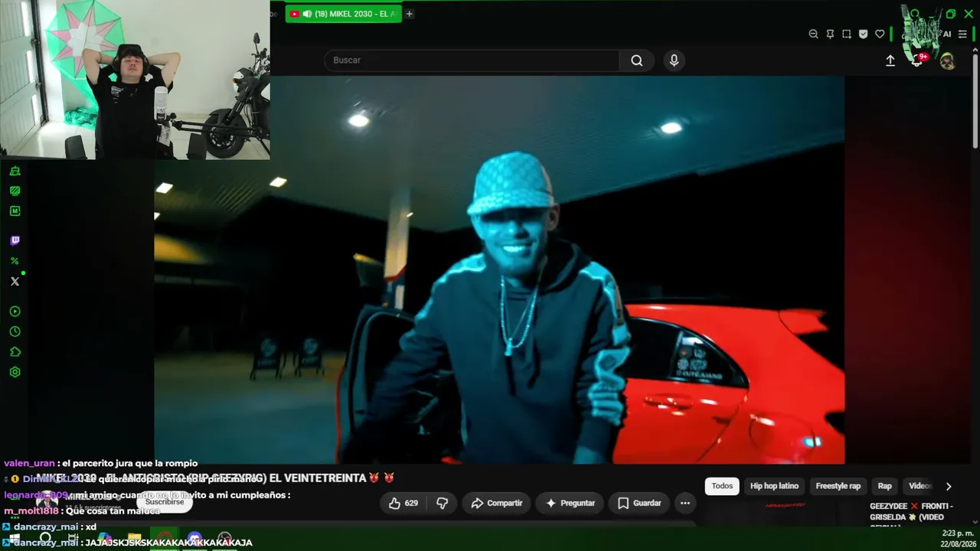980x551 pixels.
Task: Click the music video player area
Action: point(499,269)
